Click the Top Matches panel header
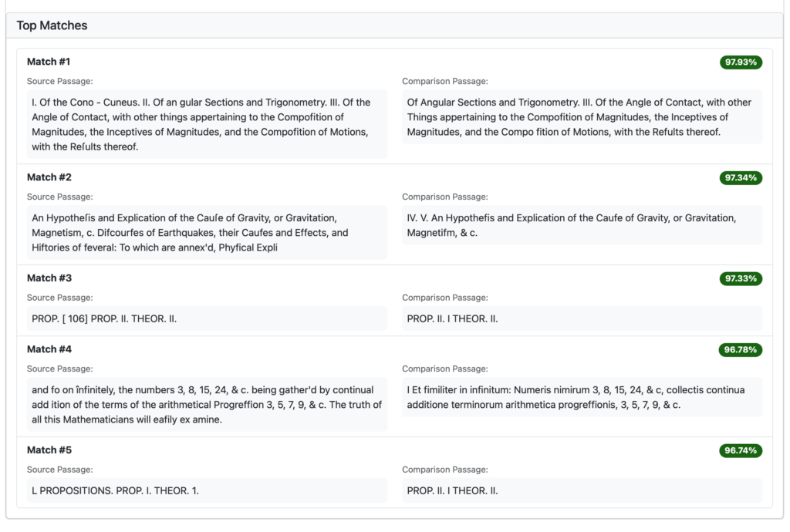Image resolution: width=790 pixels, height=532 pixels. point(52,25)
